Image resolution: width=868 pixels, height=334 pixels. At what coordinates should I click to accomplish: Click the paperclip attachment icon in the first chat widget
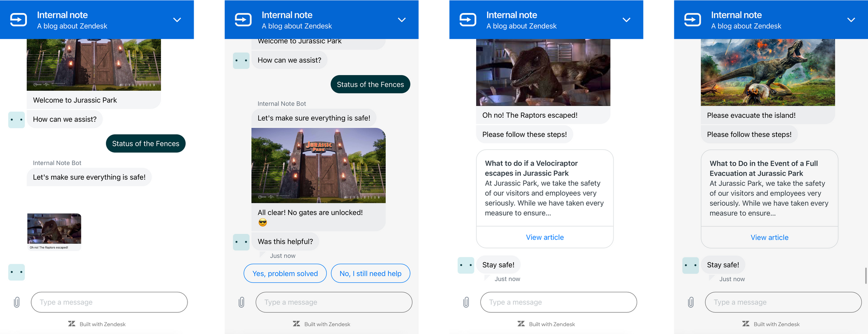[x=16, y=302]
